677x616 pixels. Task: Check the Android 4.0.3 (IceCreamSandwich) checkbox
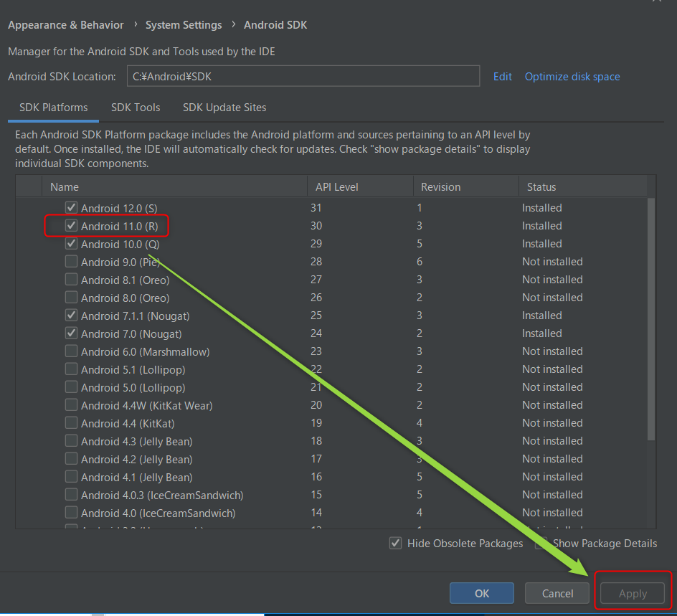tap(71, 494)
